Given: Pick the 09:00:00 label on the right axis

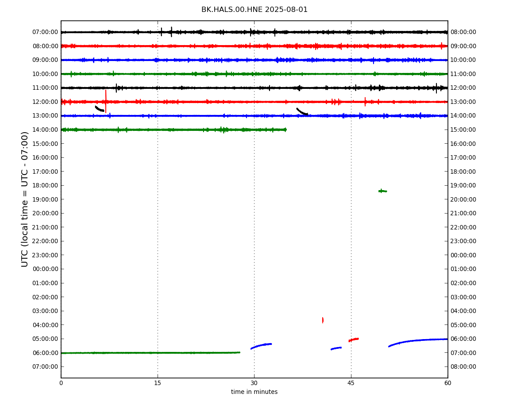Looking at the screenshot, I should click(x=463, y=46).
